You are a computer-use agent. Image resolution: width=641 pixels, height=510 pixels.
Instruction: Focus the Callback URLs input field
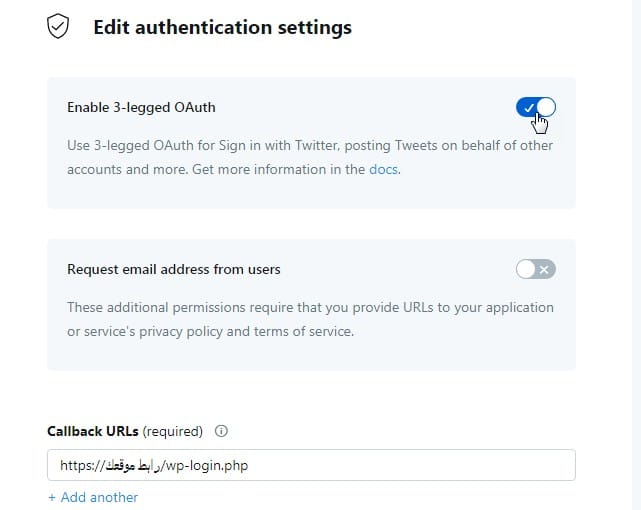(400, 465)
